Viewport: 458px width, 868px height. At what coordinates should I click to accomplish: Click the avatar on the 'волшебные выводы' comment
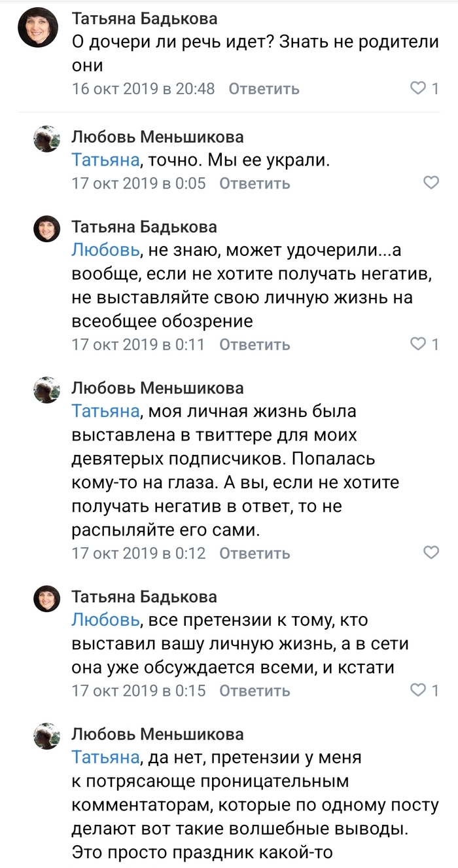pyautogui.click(x=46, y=734)
